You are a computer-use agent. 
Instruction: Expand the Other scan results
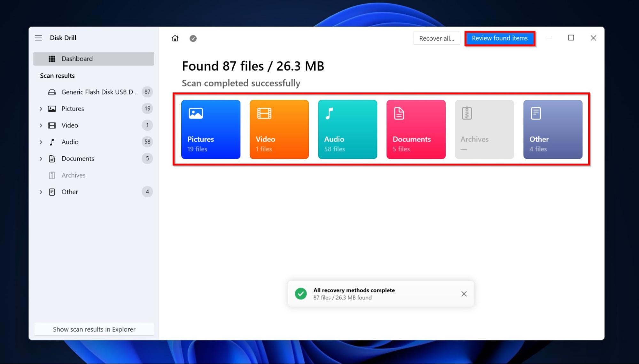40,191
